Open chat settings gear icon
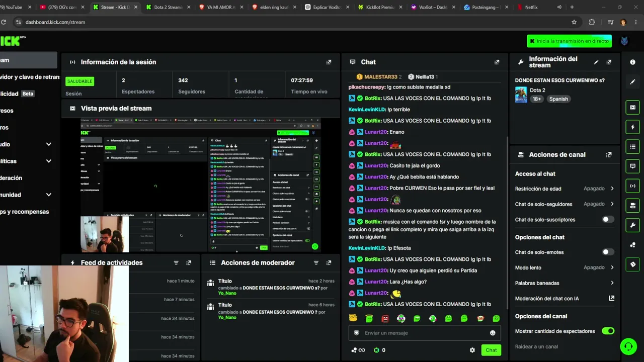Image resolution: width=644 pixels, height=362 pixels. coord(472,350)
